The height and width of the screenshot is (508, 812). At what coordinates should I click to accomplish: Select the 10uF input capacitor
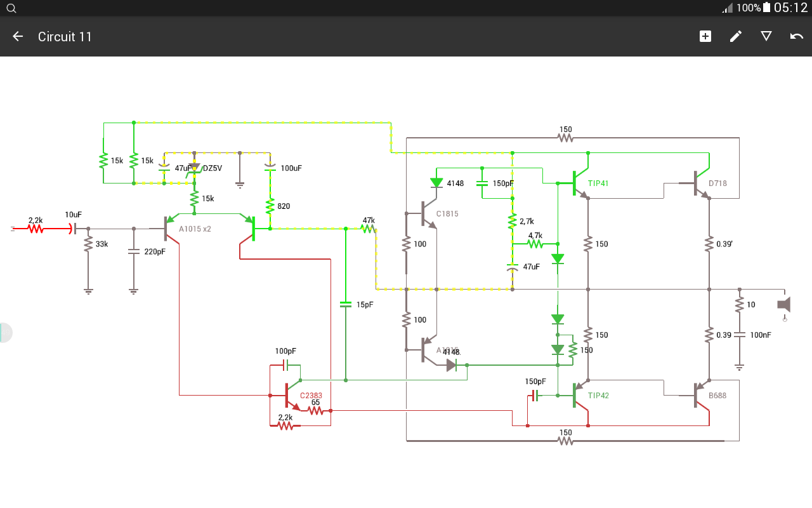pyautogui.click(x=73, y=228)
